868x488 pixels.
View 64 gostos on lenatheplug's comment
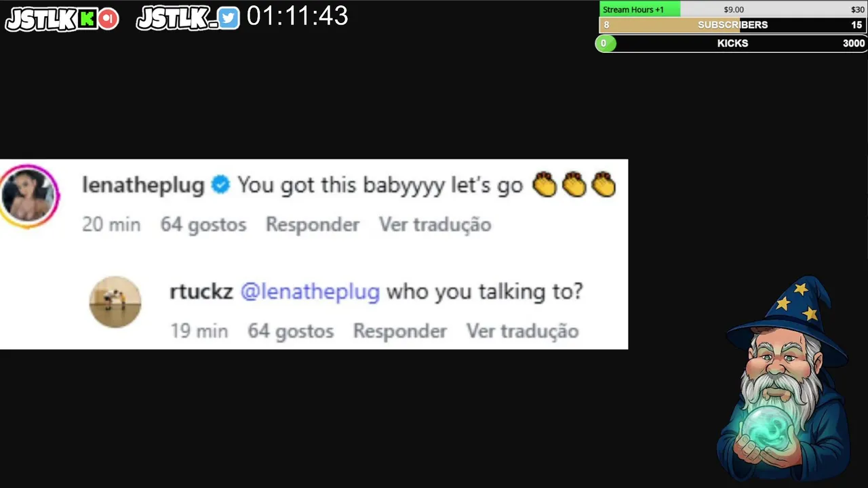coord(203,224)
